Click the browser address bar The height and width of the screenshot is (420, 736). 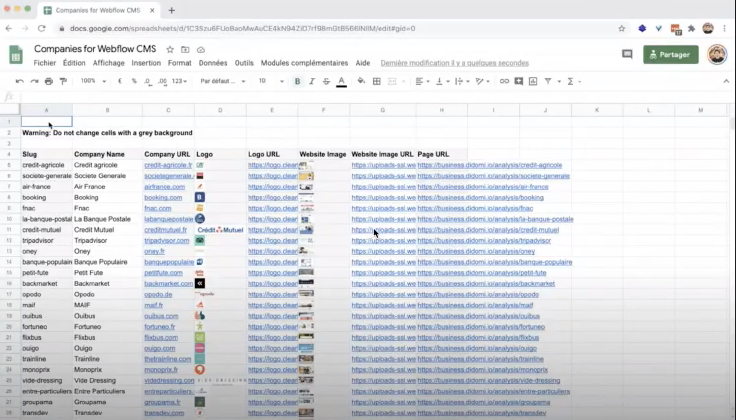click(x=340, y=29)
